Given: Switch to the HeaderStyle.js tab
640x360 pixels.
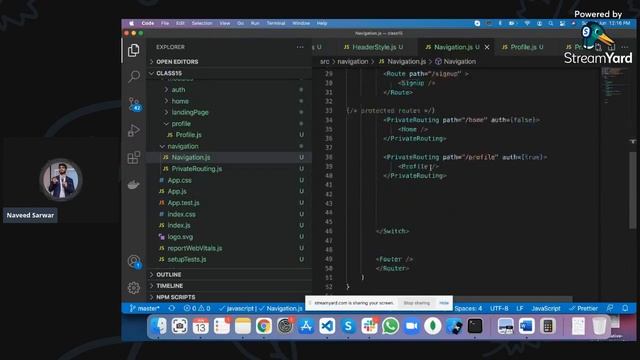Looking at the screenshot, I should 373,47.
